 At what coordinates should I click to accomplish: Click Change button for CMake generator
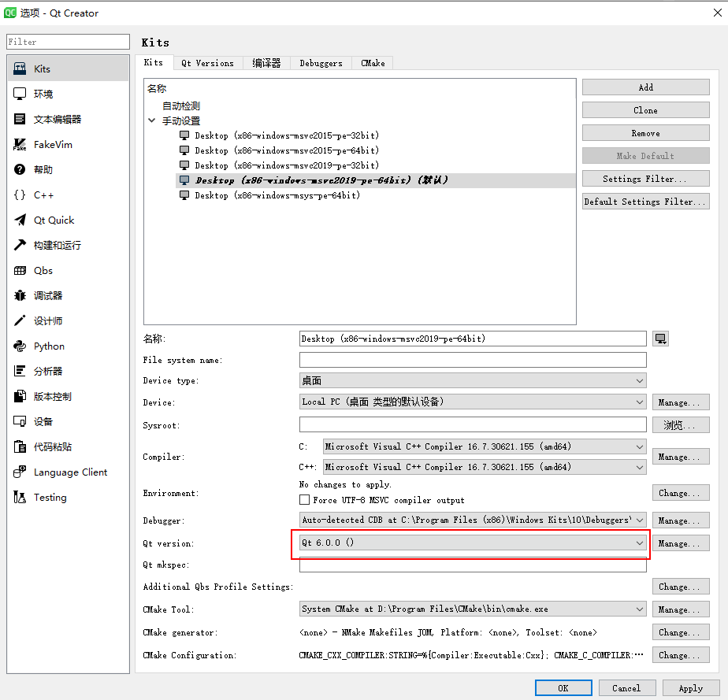point(681,632)
